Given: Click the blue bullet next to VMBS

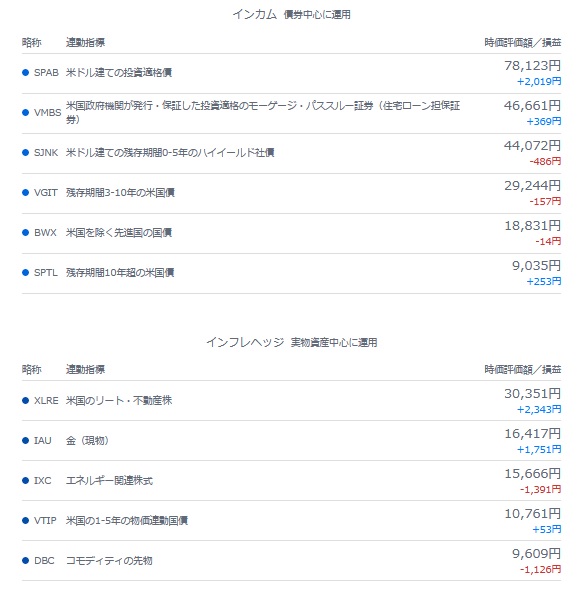Looking at the screenshot, I should click(26, 112).
